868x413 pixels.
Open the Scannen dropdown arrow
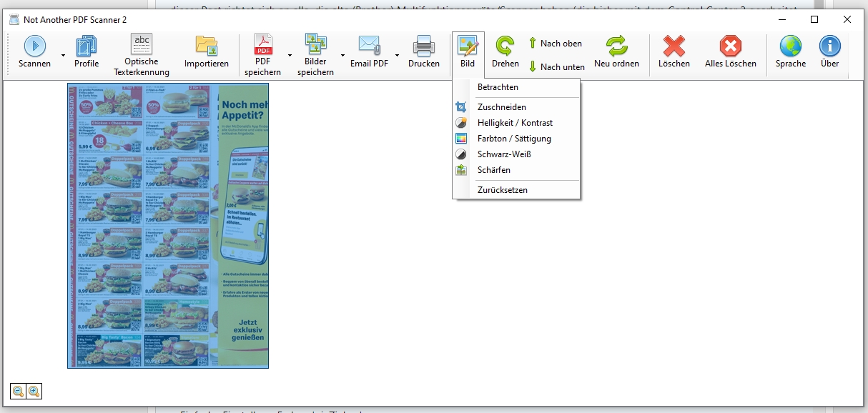[62, 54]
